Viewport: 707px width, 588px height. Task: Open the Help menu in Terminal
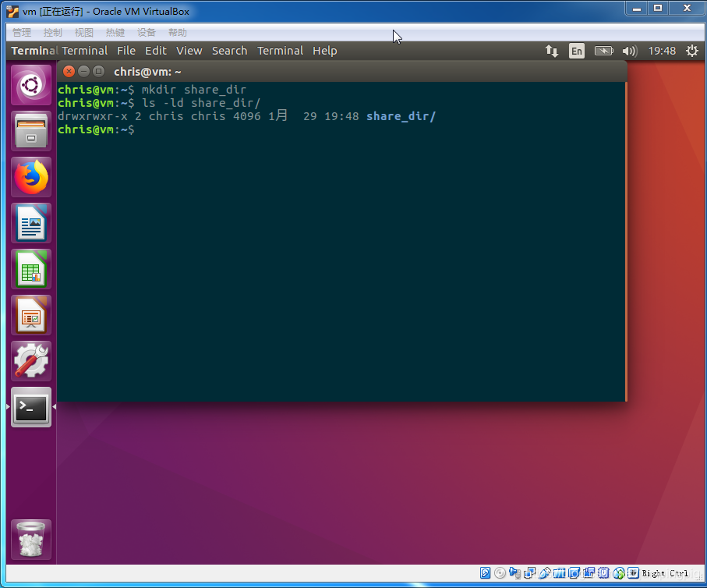coord(324,51)
